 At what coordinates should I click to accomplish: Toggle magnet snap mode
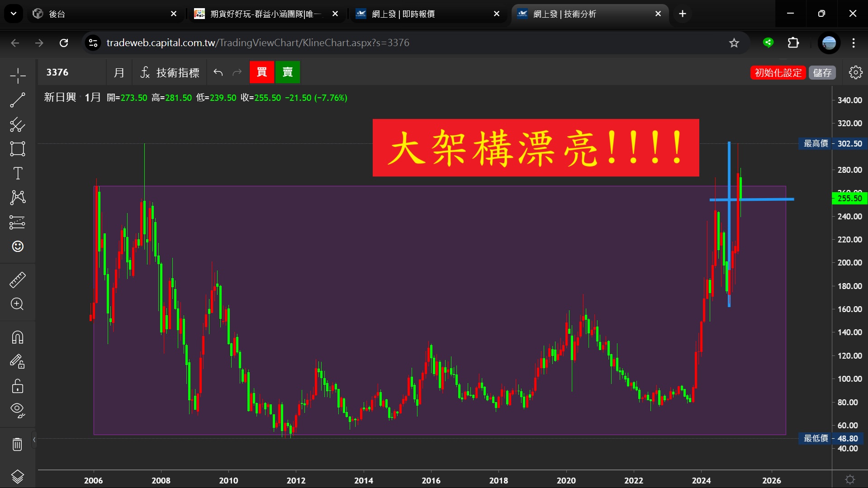coord(18,337)
